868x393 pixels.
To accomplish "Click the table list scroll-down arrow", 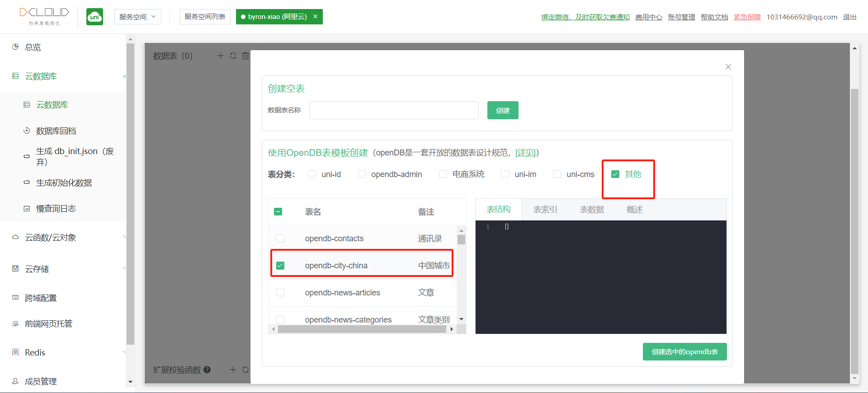I will (461, 319).
